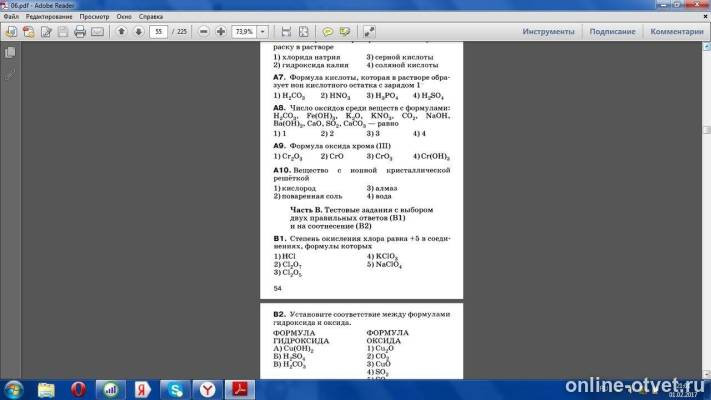Click question heading 'A7.'

pos(279,78)
